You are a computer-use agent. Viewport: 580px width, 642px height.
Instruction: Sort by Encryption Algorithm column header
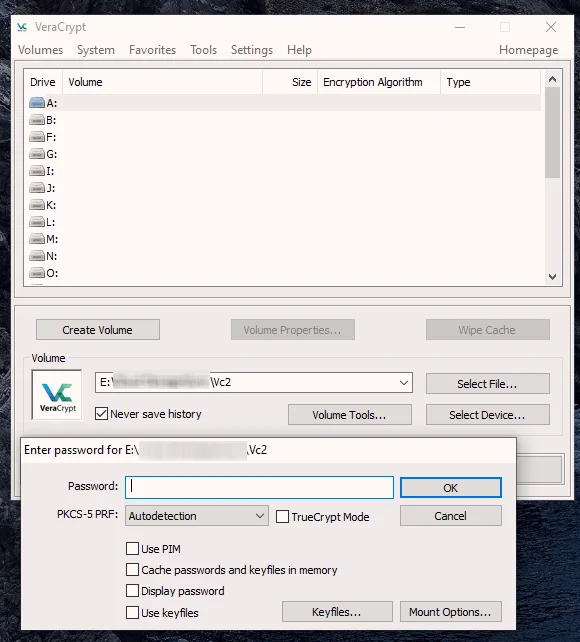pos(379,82)
